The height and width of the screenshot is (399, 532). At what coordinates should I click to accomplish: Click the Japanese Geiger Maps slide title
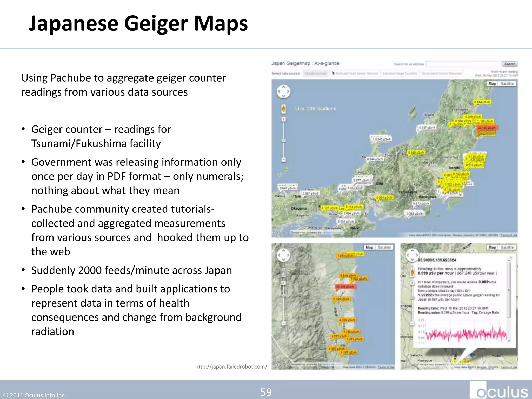tap(138, 24)
